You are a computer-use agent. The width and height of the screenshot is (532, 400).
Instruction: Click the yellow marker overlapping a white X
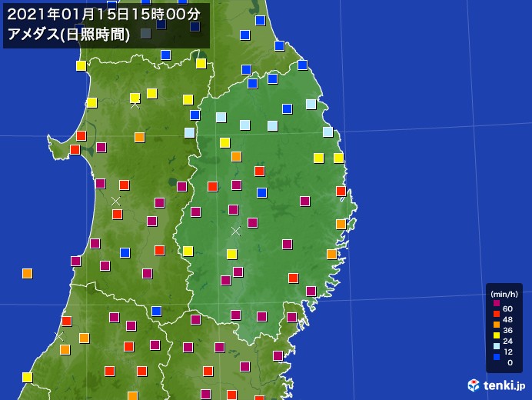pos(135,98)
